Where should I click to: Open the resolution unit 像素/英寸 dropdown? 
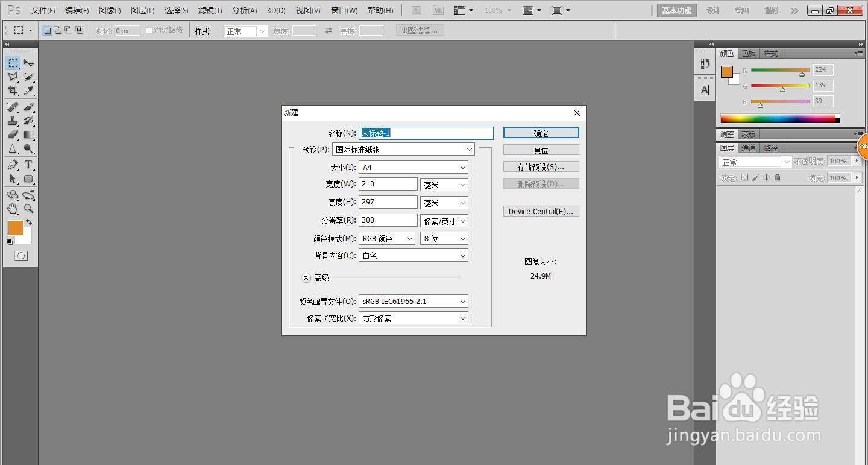(444, 221)
